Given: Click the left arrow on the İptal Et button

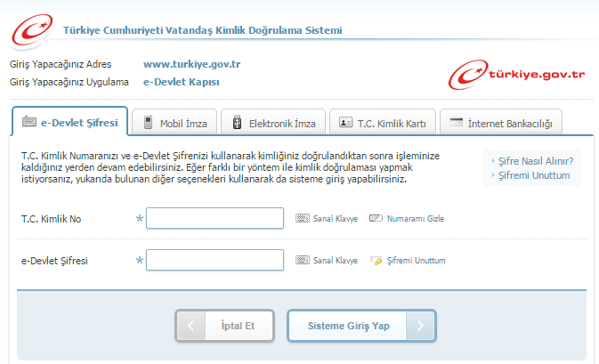Looking at the screenshot, I should coord(191,326).
